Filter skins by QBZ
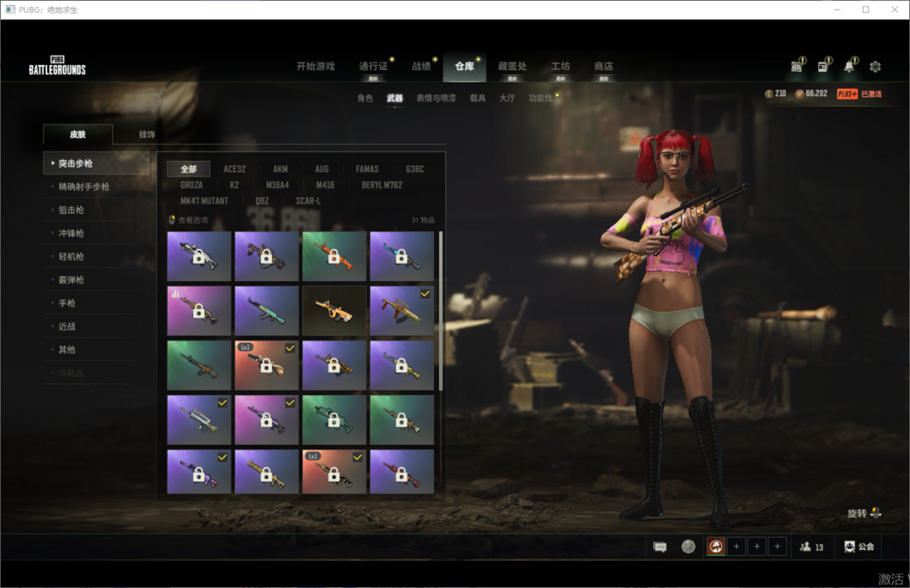910x588 pixels. pos(262,200)
